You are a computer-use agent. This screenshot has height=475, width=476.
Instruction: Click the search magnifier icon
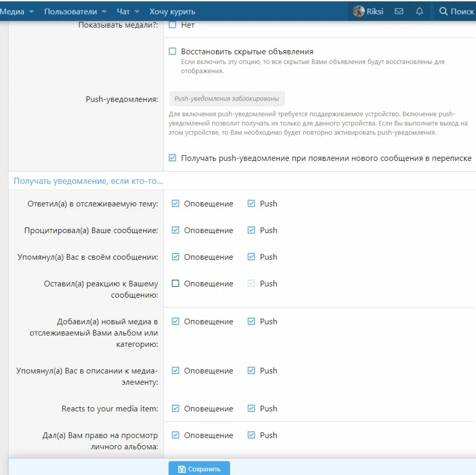(x=444, y=11)
